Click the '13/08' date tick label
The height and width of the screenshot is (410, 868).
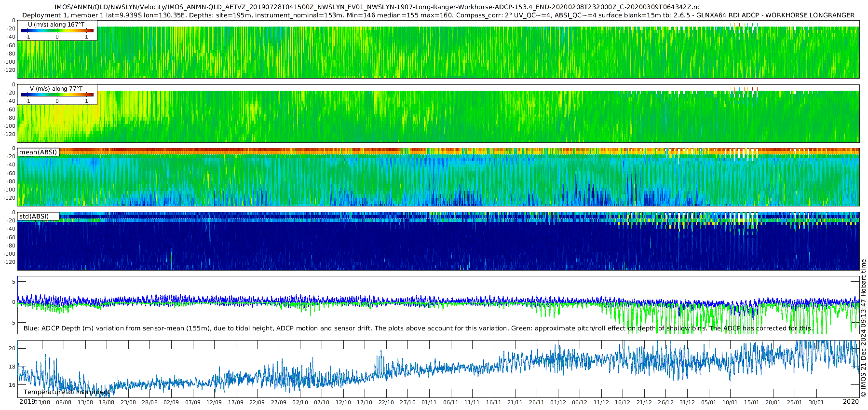pyautogui.click(x=85, y=402)
